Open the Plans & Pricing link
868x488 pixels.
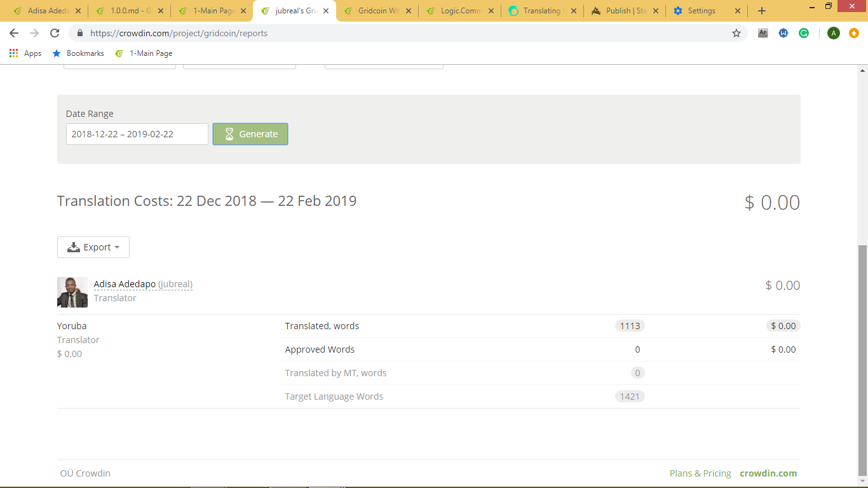700,473
